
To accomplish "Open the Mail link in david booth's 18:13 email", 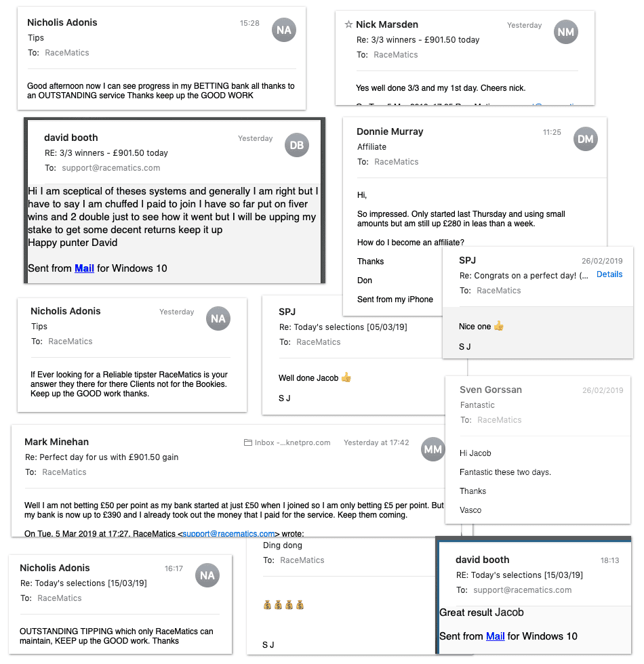I will click(495, 636).
